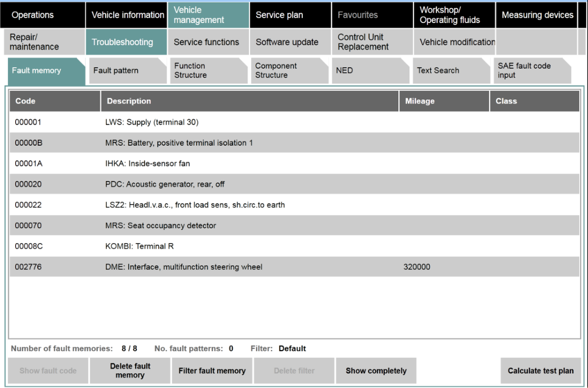
Task: Open the NED tab
Action: coord(370,71)
